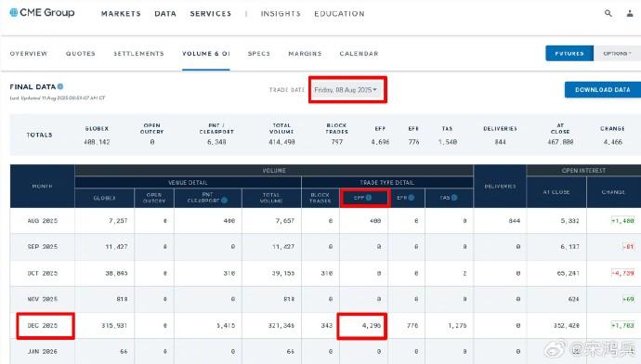Click the info icon in PNT Clearport column header
The width and height of the screenshot is (641, 364).
225,201
